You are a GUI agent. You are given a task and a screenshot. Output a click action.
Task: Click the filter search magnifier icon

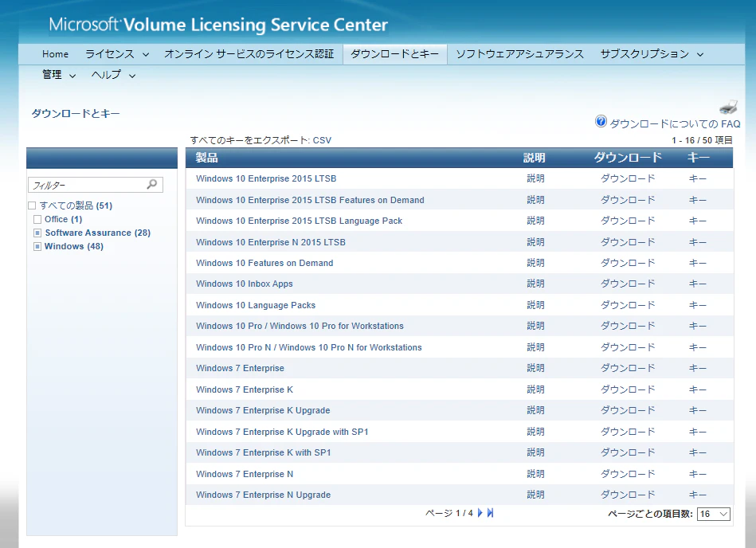pyautogui.click(x=152, y=184)
